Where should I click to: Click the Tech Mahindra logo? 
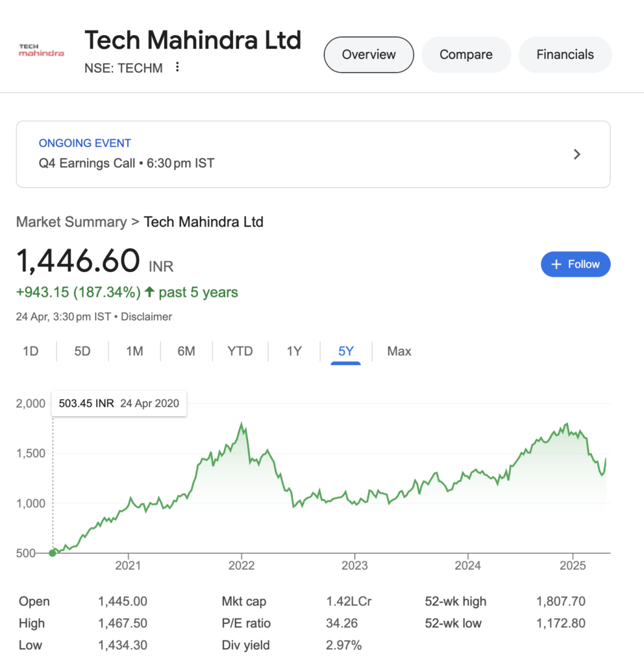[x=41, y=50]
